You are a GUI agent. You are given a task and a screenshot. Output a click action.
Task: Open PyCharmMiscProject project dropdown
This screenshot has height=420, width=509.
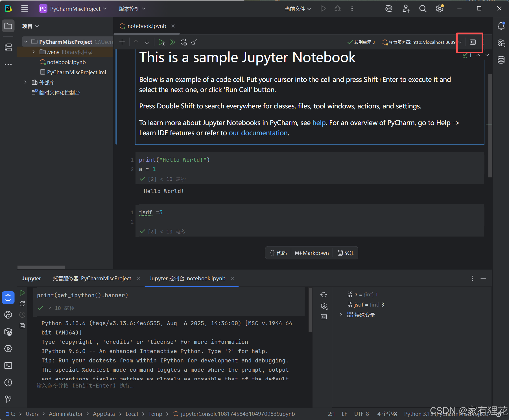point(73,9)
